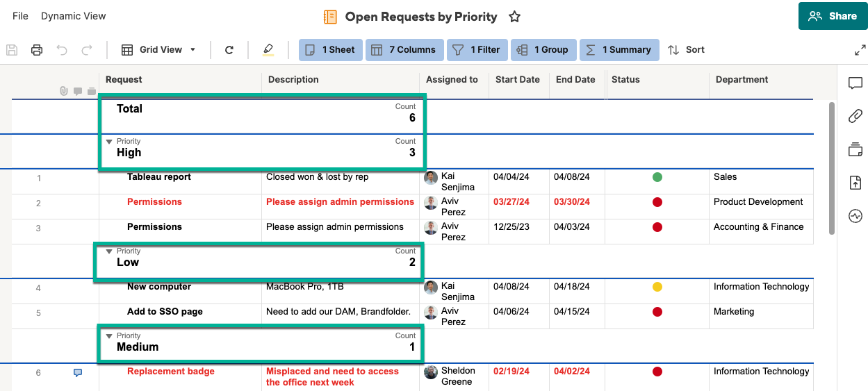
Task: Click the 04/18/24 end date cell
Action: click(578, 292)
